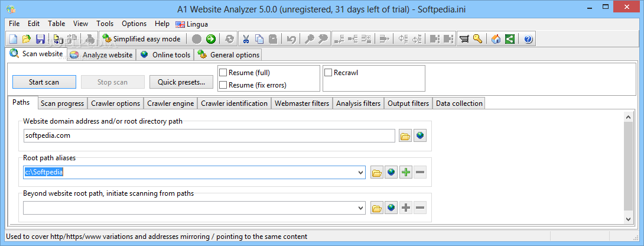Click globe icon beside website domain address
This screenshot has height=246, width=644.
point(419,135)
